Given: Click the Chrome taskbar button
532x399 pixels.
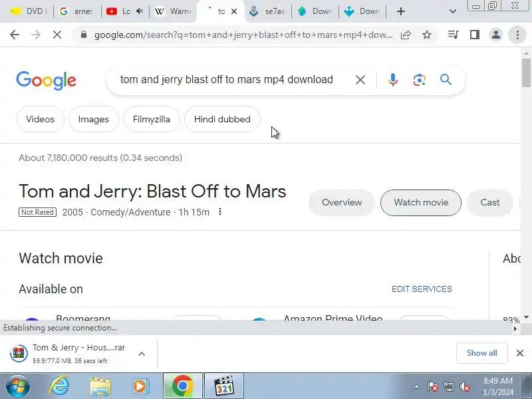Looking at the screenshot, I should pyautogui.click(x=182, y=386).
